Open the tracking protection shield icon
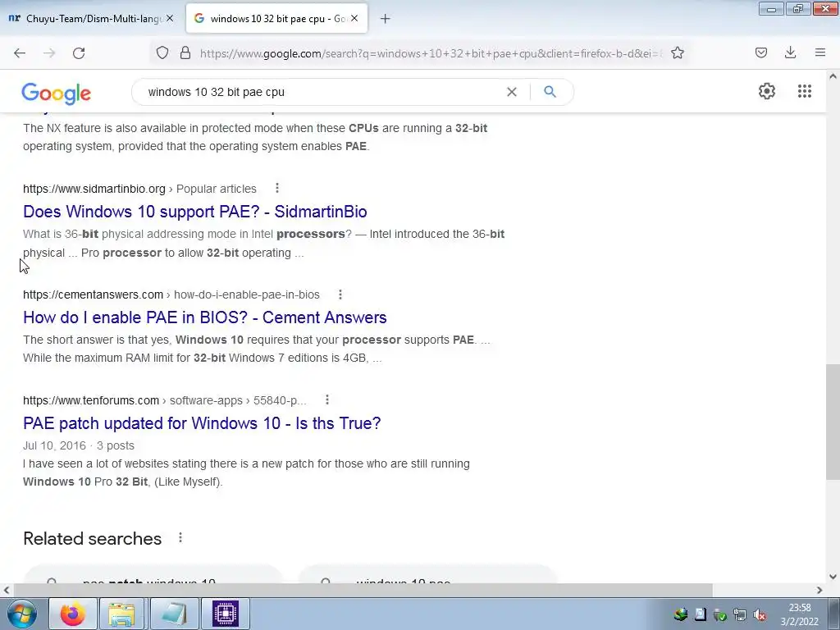840x630 pixels. click(x=162, y=52)
